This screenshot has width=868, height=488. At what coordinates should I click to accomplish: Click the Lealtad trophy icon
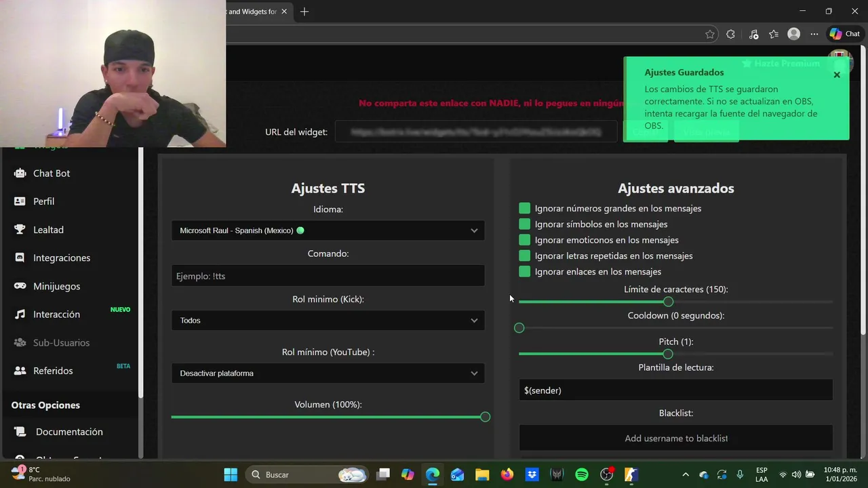coord(20,230)
